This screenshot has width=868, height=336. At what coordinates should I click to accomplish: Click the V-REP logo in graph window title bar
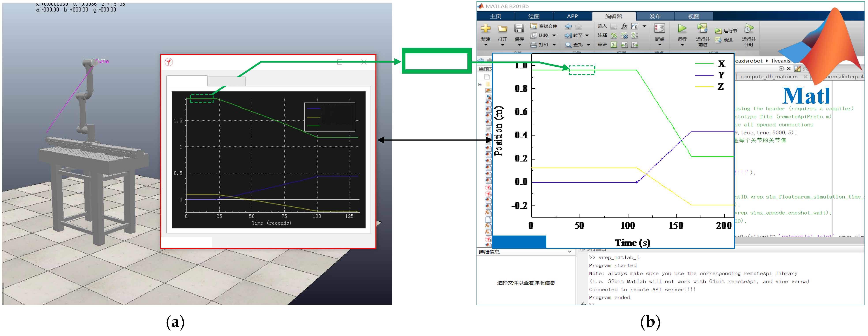coord(169,62)
